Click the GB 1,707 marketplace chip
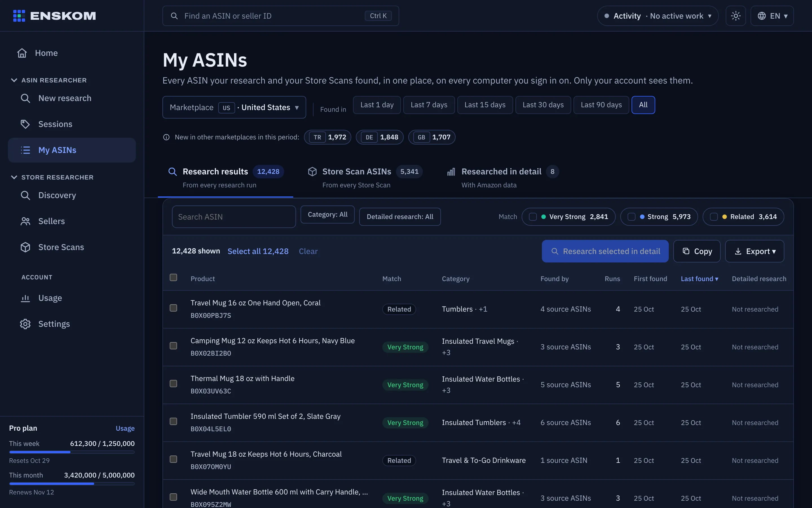Viewport: 812px width, 508px height. [x=432, y=137]
